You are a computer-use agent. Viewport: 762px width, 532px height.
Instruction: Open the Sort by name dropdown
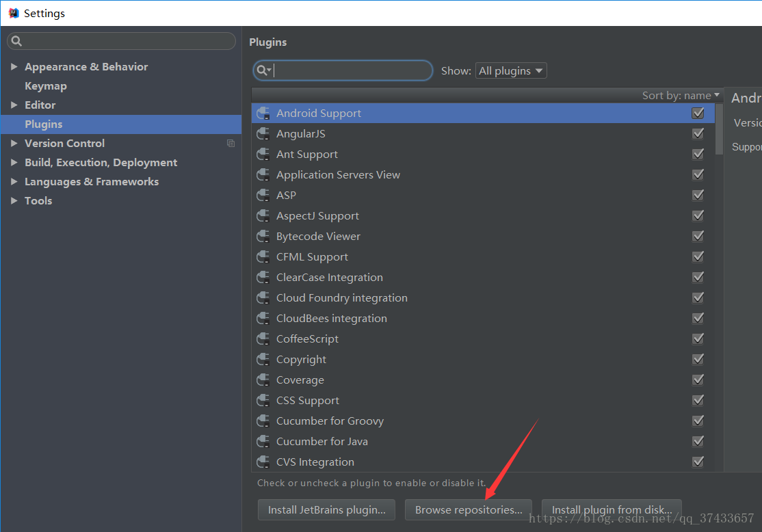click(681, 95)
